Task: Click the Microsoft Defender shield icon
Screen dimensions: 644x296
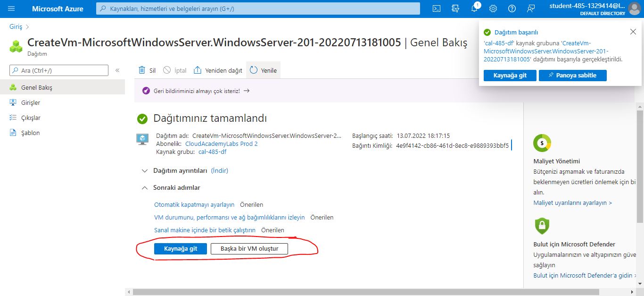Action: pyautogui.click(x=542, y=225)
